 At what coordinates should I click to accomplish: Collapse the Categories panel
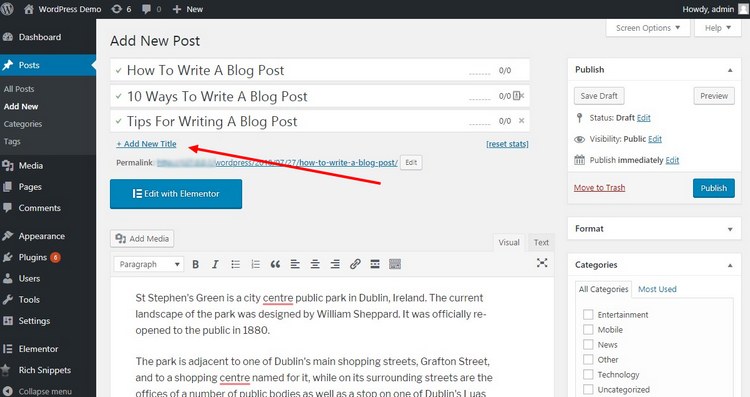click(x=730, y=265)
